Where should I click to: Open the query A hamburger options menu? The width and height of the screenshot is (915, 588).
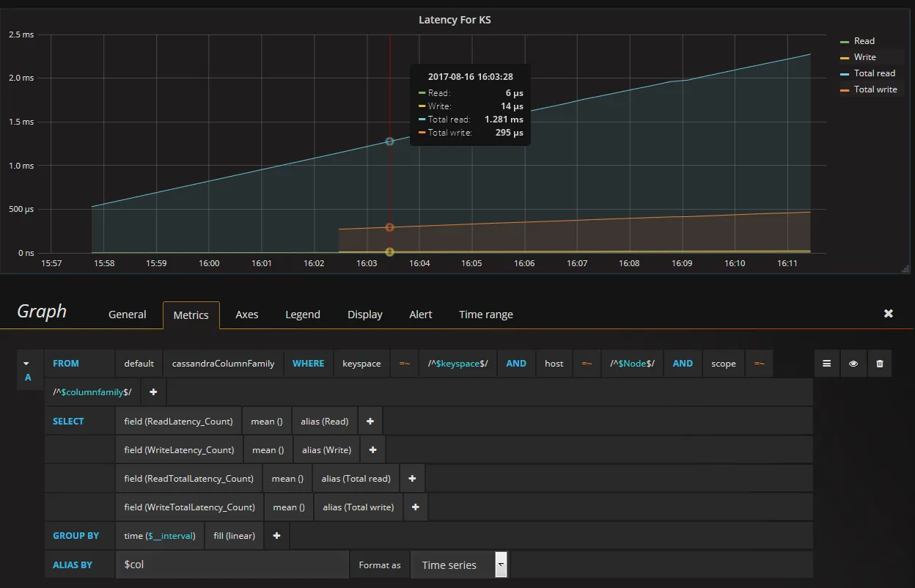click(826, 363)
